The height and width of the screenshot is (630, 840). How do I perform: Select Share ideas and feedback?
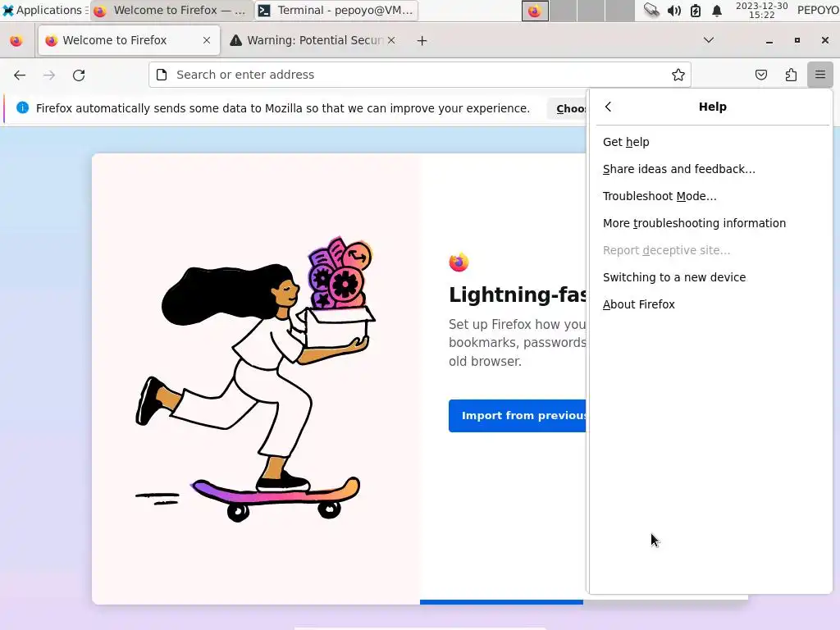tap(711, 169)
